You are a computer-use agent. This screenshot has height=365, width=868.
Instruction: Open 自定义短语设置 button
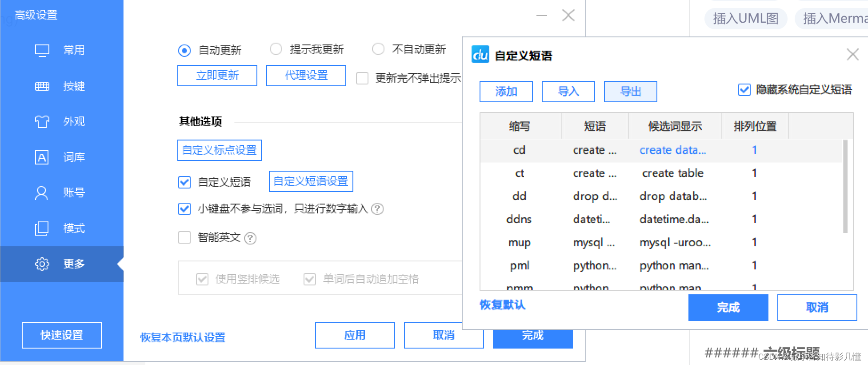[x=311, y=181]
